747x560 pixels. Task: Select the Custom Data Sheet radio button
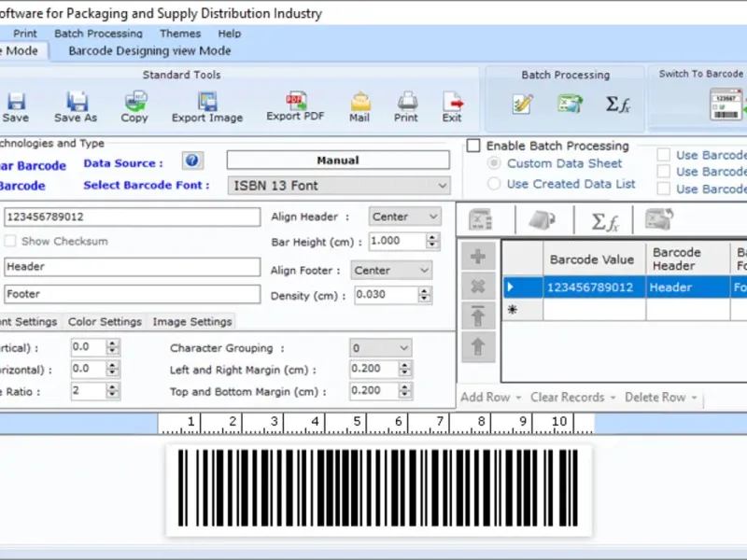tap(494, 163)
